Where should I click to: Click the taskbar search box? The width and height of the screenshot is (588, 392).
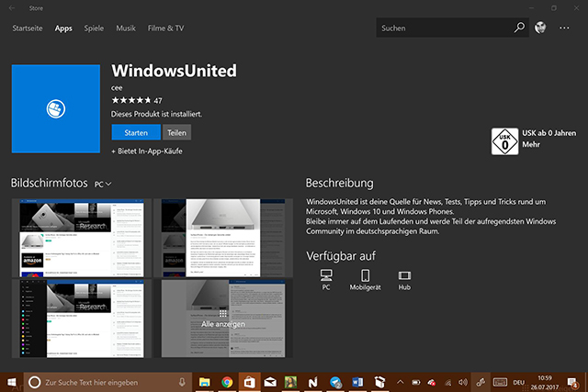108,382
